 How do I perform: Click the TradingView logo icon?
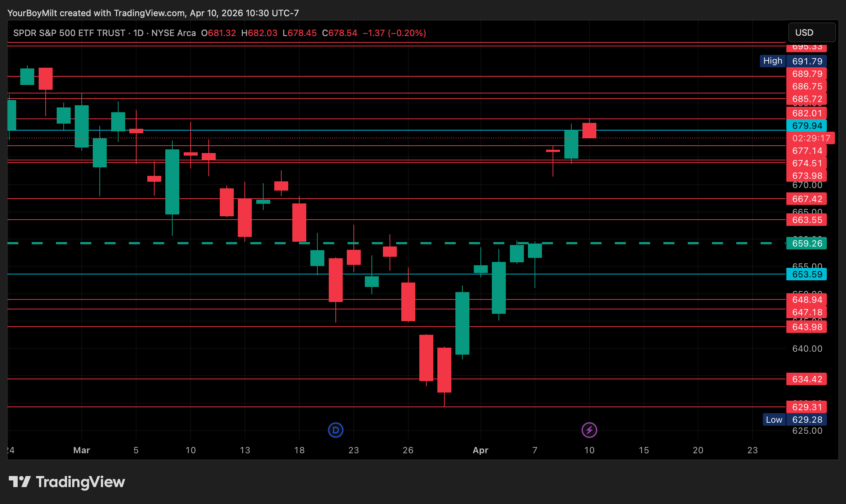point(20,482)
